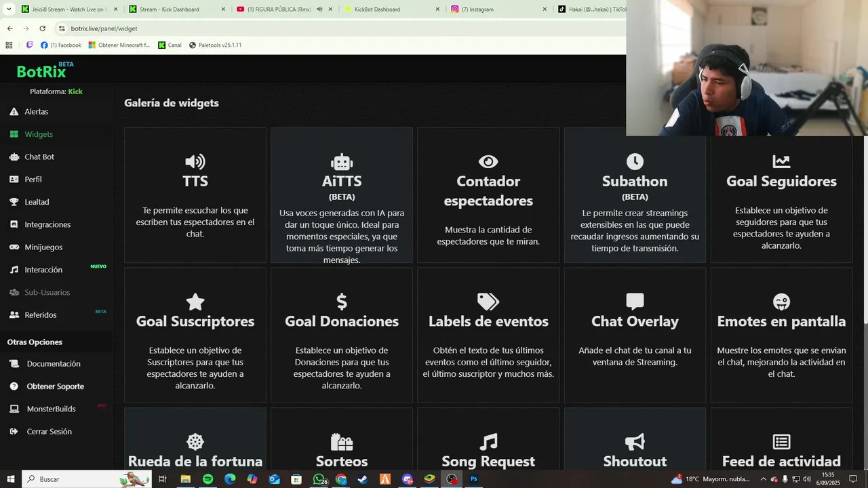Select the Shoutout megaphone icon
The height and width of the screenshot is (488, 868).
point(635,442)
